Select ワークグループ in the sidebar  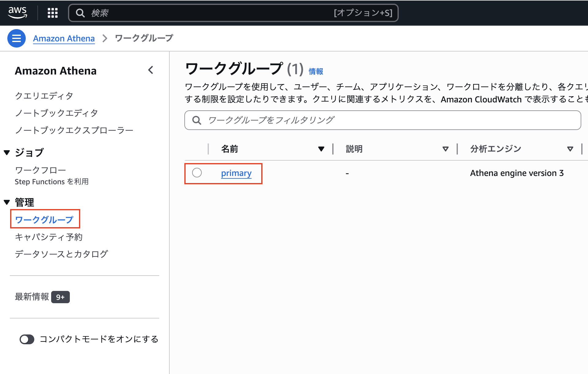[44, 219]
